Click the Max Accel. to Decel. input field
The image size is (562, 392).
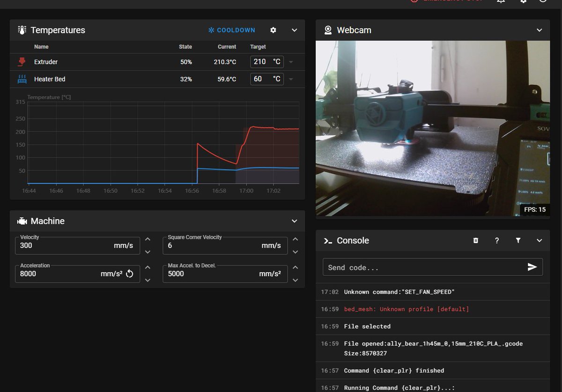pyautogui.click(x=225, y=274)
